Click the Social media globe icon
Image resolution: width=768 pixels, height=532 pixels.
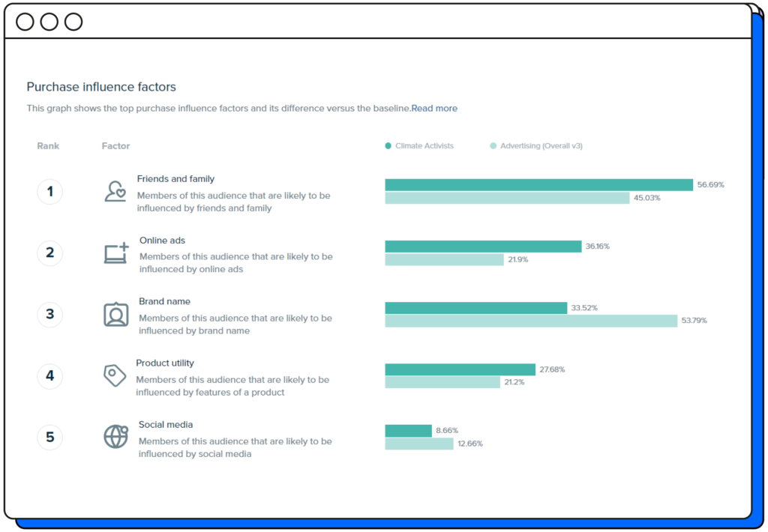115,436
